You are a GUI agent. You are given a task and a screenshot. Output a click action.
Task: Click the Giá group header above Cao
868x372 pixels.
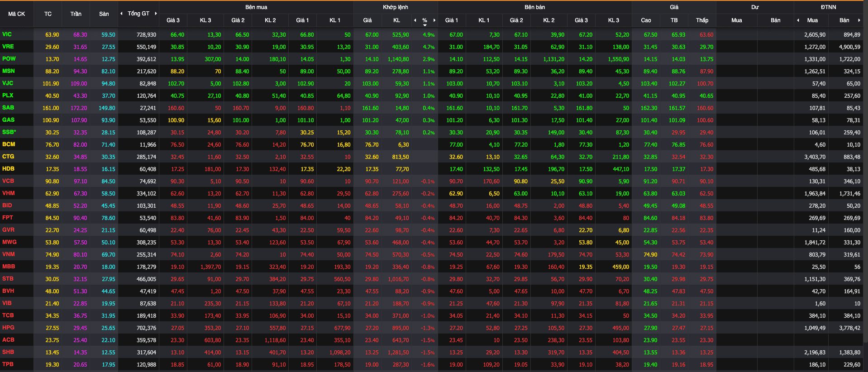[674, 7]
